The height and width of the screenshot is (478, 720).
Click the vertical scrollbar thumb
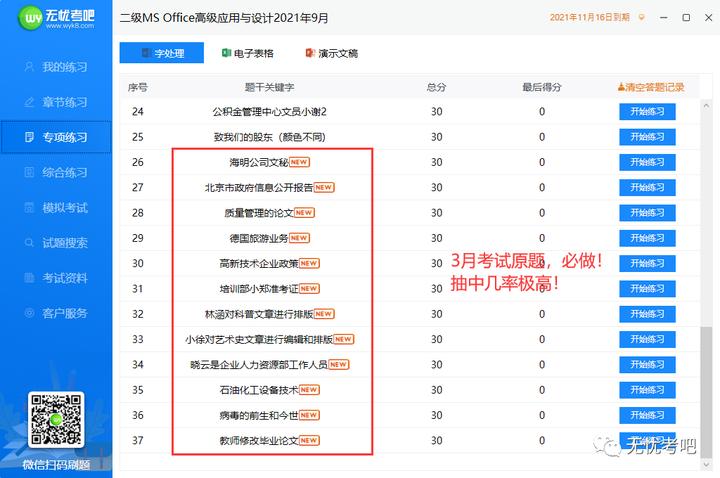tap(706, 390)
